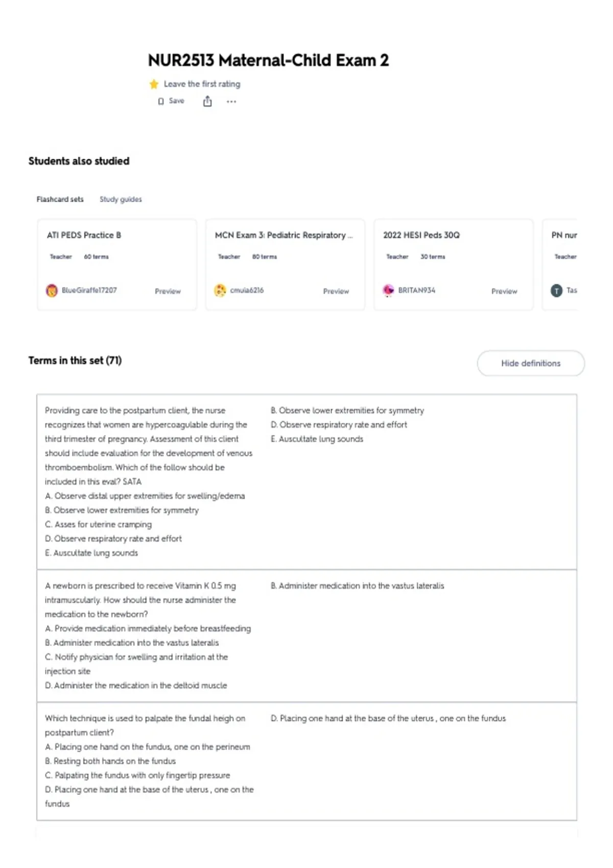Preview the ATI PEDS Practice B set
The image size is (613, 868).
click(168, 291)
